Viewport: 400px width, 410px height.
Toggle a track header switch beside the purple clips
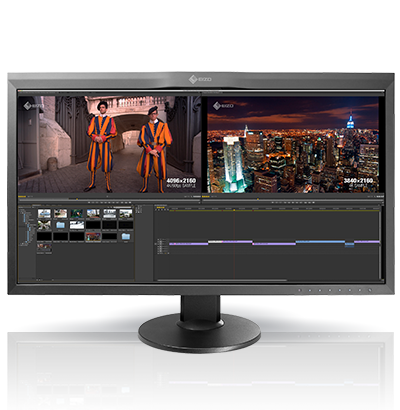pyautogui.click(x=161, y=244)
